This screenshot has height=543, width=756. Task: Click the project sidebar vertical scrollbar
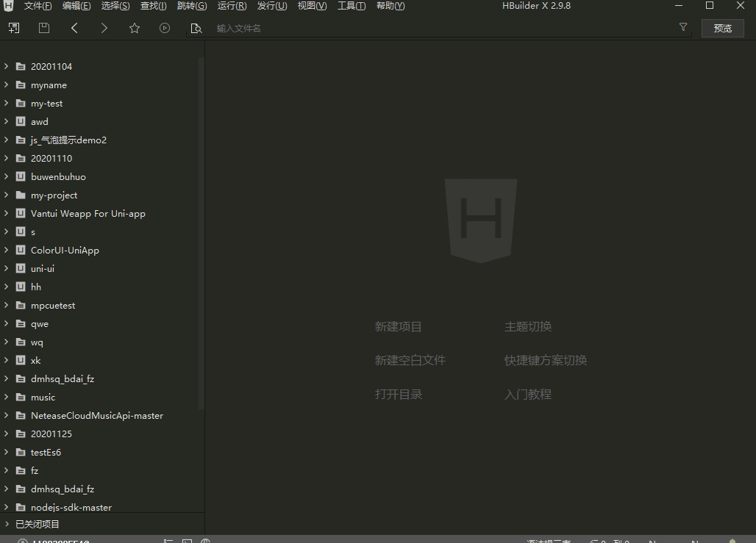coord(201,233)
